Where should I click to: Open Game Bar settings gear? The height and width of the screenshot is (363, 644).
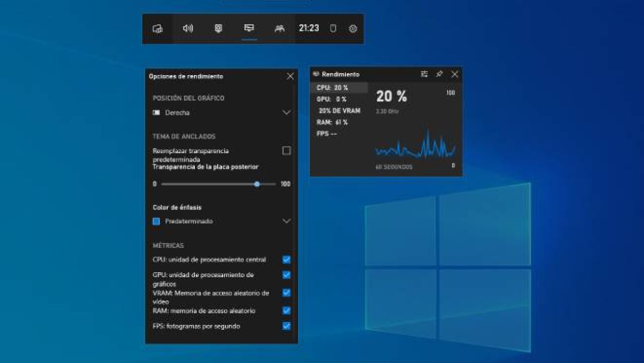coord(353,29)
